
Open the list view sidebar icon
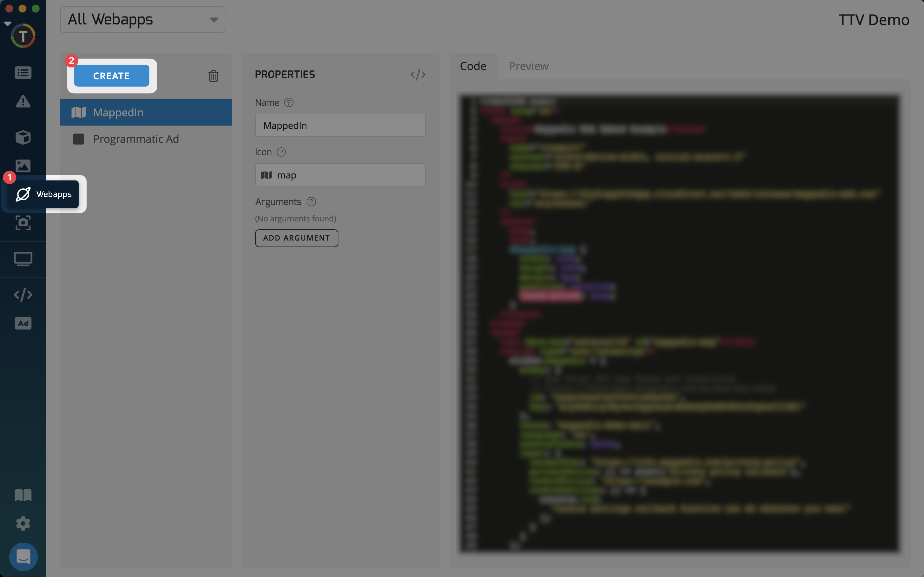click(23, 72)
